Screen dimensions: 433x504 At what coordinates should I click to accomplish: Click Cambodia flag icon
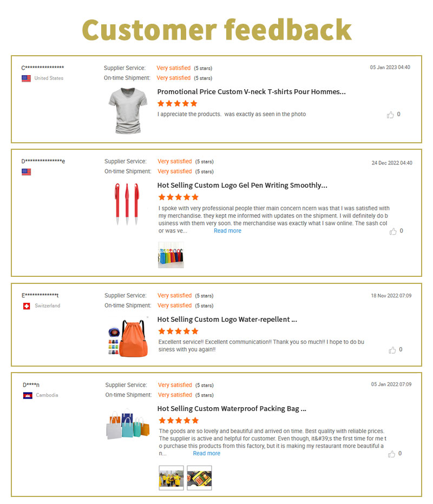click(x=28, y=395)
